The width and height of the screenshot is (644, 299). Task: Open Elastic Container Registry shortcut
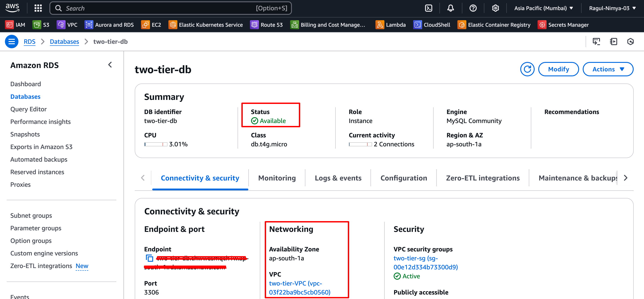pos(494,25)
